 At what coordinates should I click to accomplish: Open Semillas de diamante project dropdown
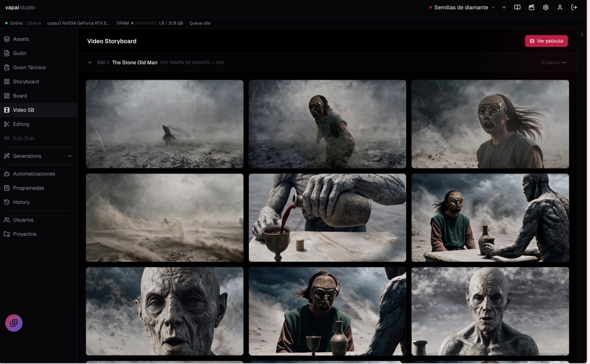pos(462,7)
